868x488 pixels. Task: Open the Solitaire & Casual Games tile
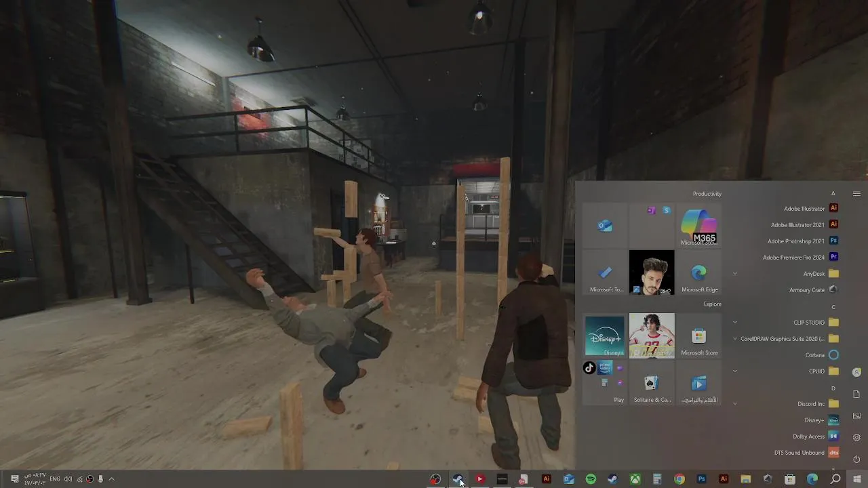tap(652, 383)
